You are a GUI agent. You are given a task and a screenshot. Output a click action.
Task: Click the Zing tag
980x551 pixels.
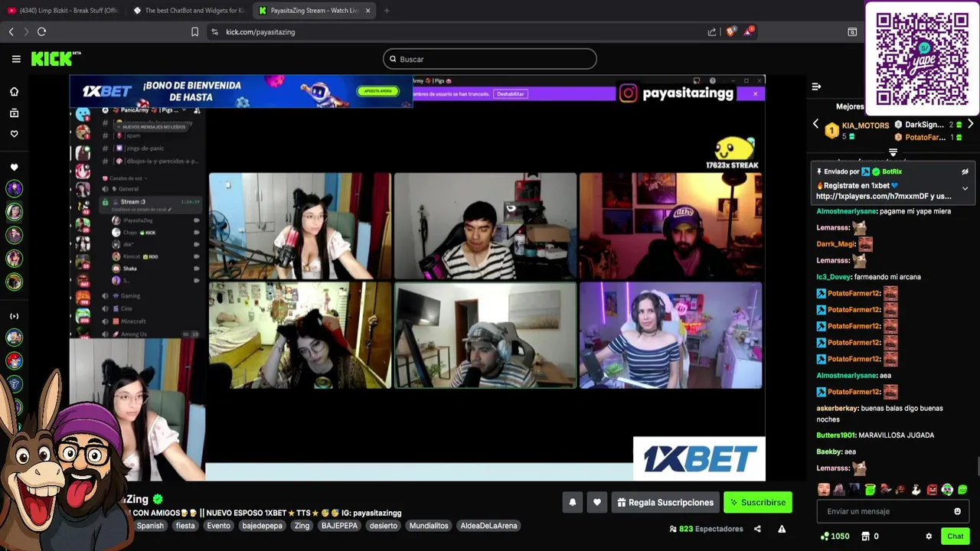(x=302, y=526)
